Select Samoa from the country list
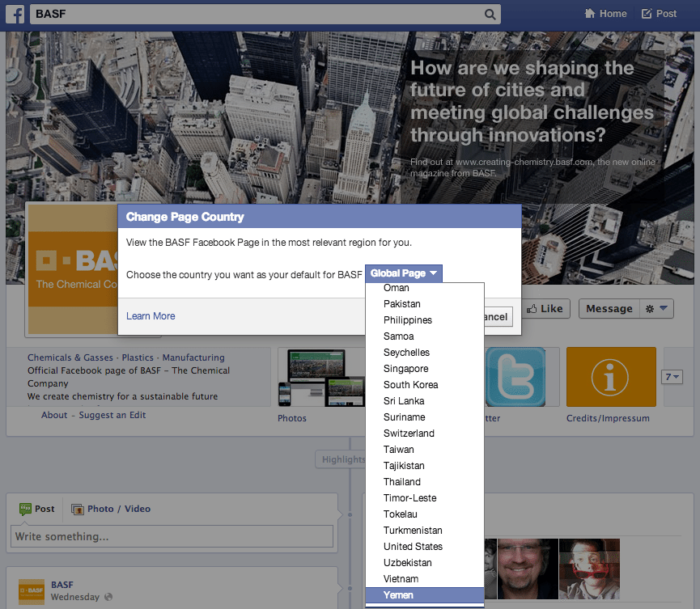The width and height of the screenshot is (700, 609). point(425,336)
